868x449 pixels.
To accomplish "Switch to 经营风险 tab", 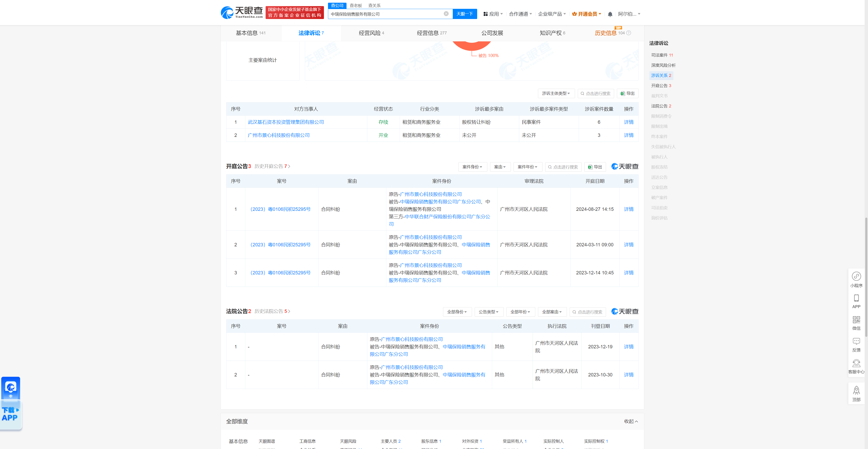I will pos(371,33).
